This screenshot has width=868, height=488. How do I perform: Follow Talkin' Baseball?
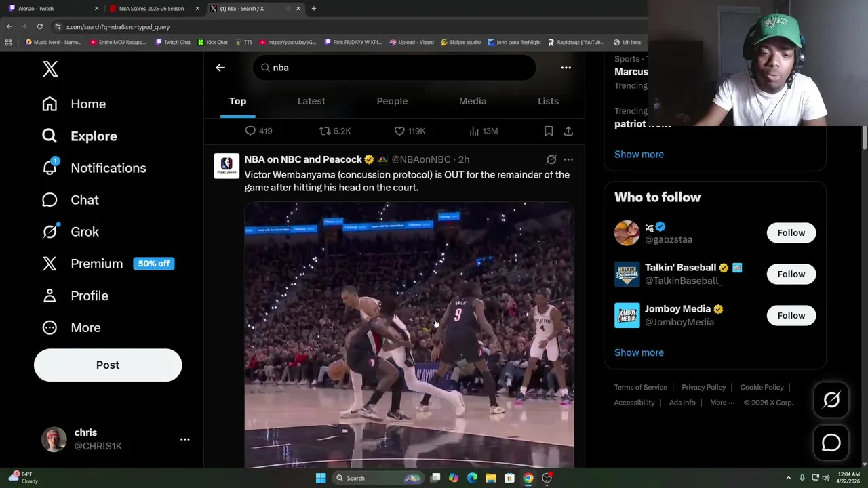click(x=791, y=274)
